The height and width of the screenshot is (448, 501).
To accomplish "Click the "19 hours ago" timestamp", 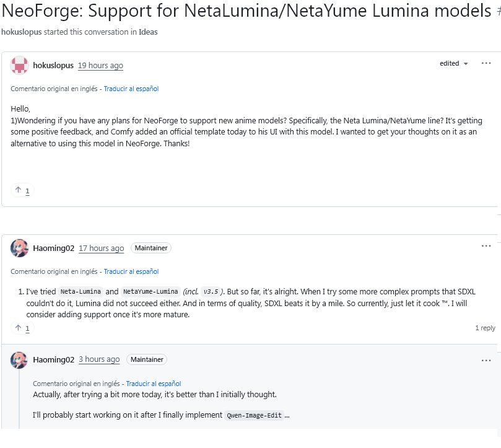I will tap(100, 66).
